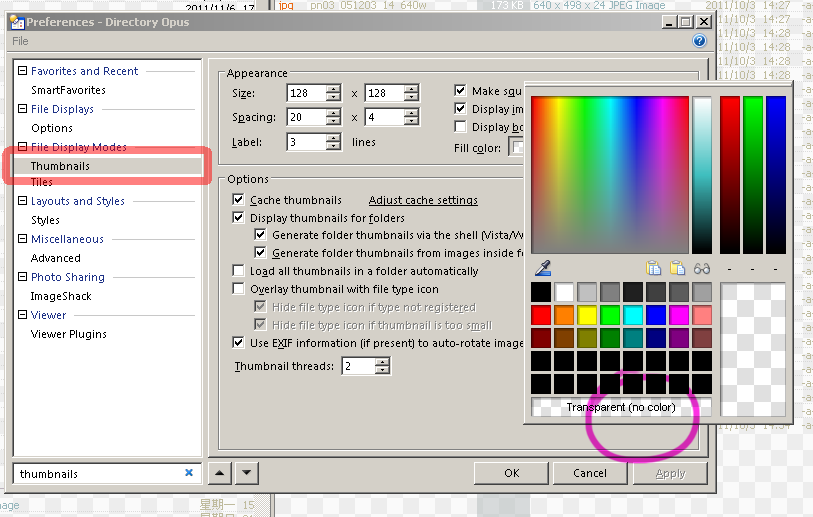
Task: Open the ImageShack preferences page
Action: [61, 296]
